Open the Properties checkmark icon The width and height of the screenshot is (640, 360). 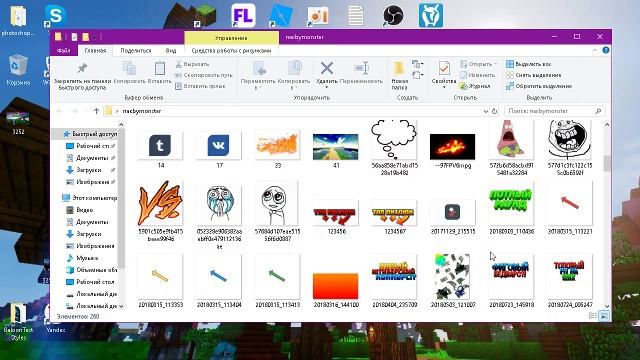click(444, 68)
